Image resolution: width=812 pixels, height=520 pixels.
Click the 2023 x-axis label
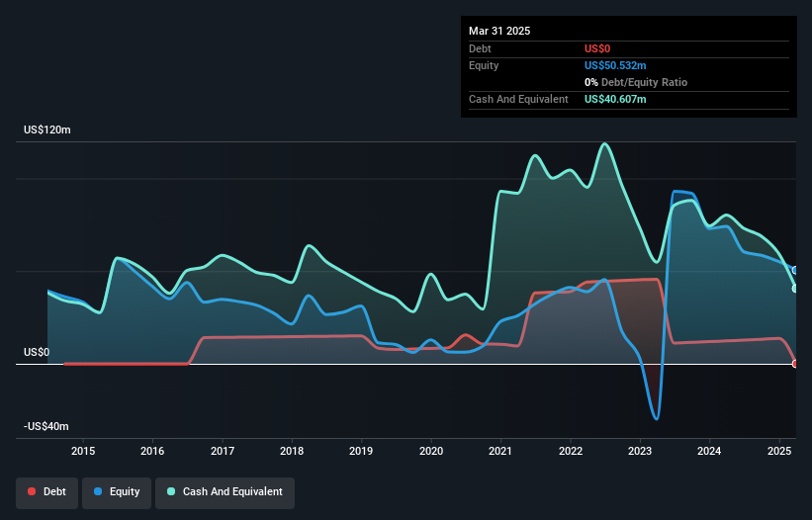click(640, 451)
